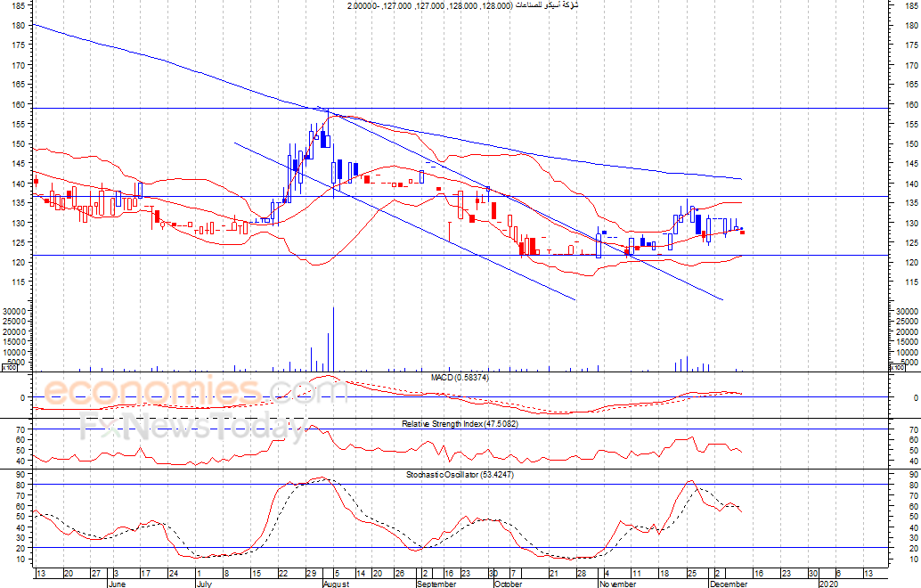This screenshot has height=588, width=921.
Task: Select the Relative Strength Index title
Action: pyautogui.click(x=459, y=424)
